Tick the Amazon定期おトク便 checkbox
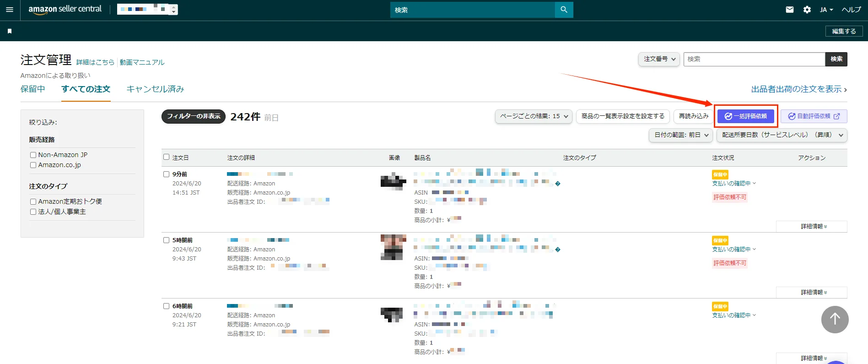 (33, 202)
